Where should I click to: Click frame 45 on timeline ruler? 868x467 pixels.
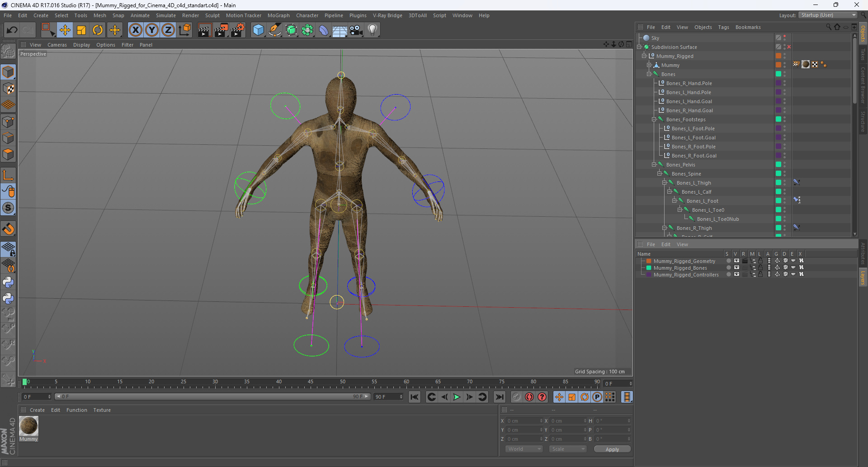[311, 382]
